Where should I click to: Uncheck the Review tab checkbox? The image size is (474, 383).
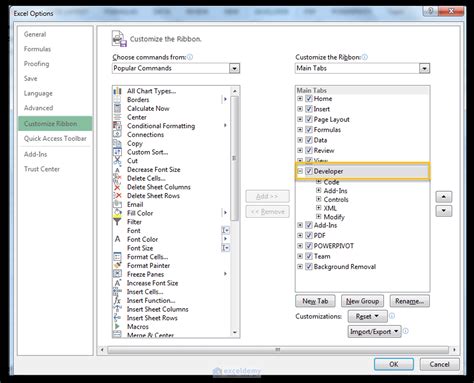pos(309,150)
